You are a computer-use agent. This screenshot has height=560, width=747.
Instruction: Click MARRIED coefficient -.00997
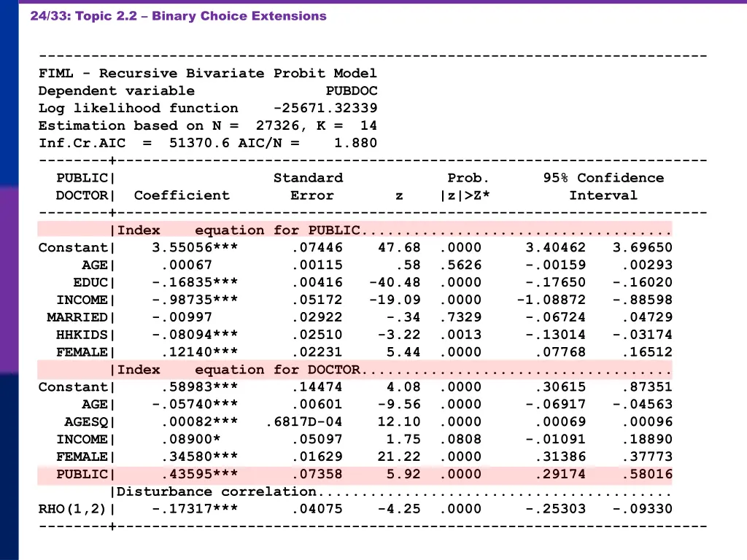point(182,317)
